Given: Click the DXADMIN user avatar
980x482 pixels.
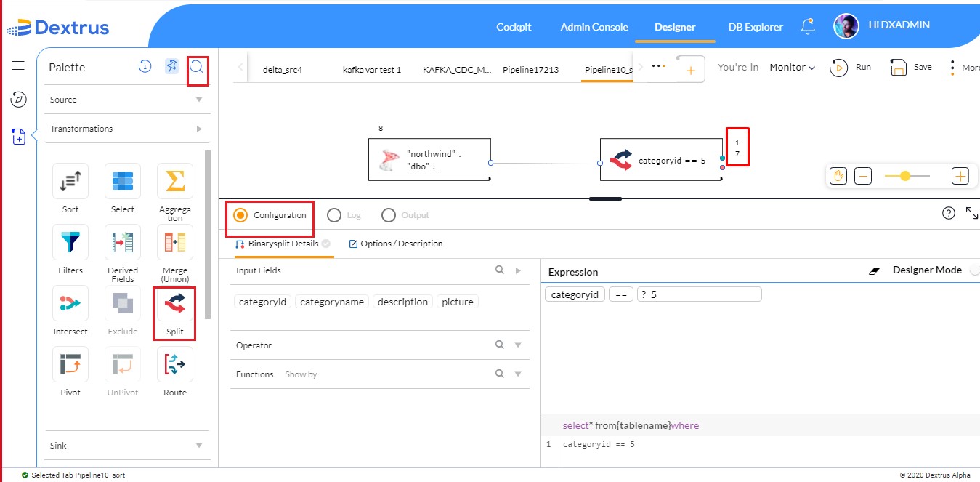Looking at the screenshot, I should pos(846,26).
